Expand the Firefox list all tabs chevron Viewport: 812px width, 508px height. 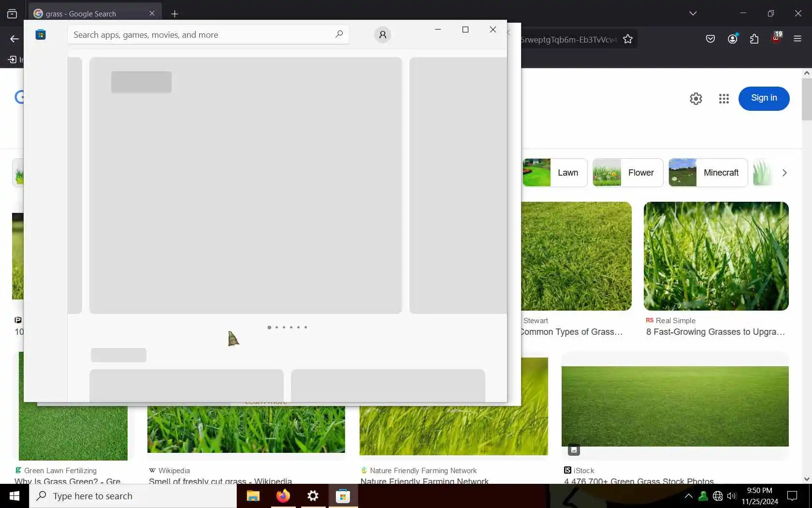click(693, 14)
